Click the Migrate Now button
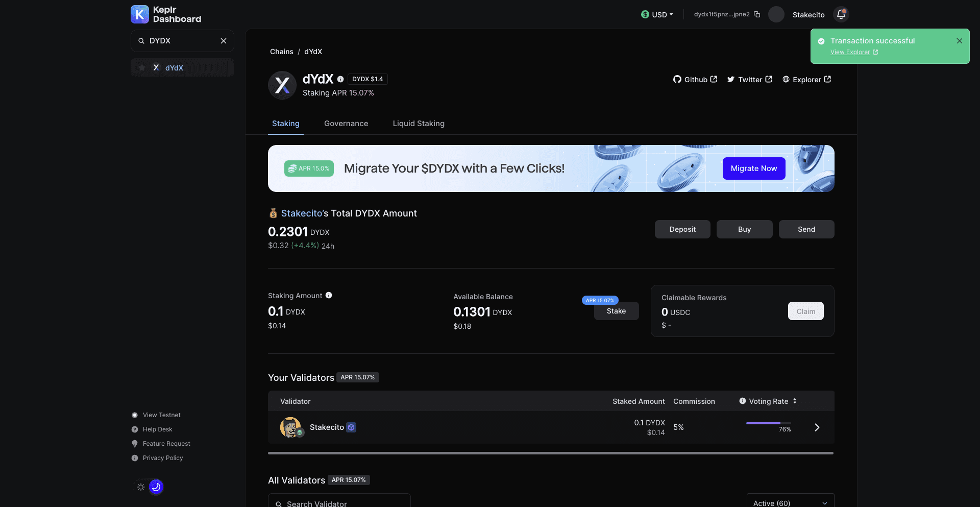The height and width of the screenshot is (507, 980). [754, 168]
